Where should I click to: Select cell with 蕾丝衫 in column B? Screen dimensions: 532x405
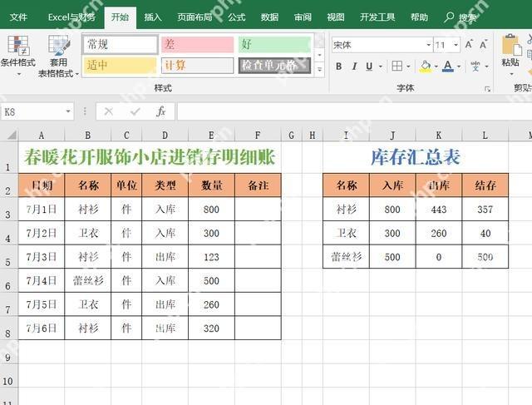click(x=88, y=280)
